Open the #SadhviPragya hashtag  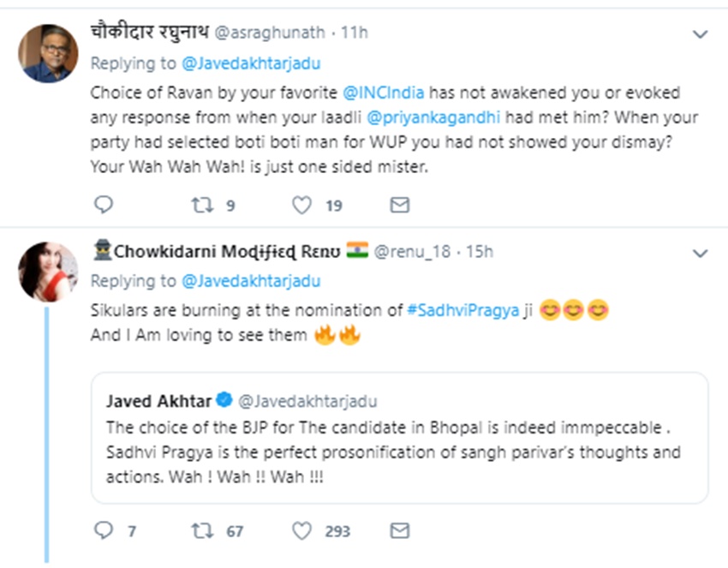coord(462,312)
